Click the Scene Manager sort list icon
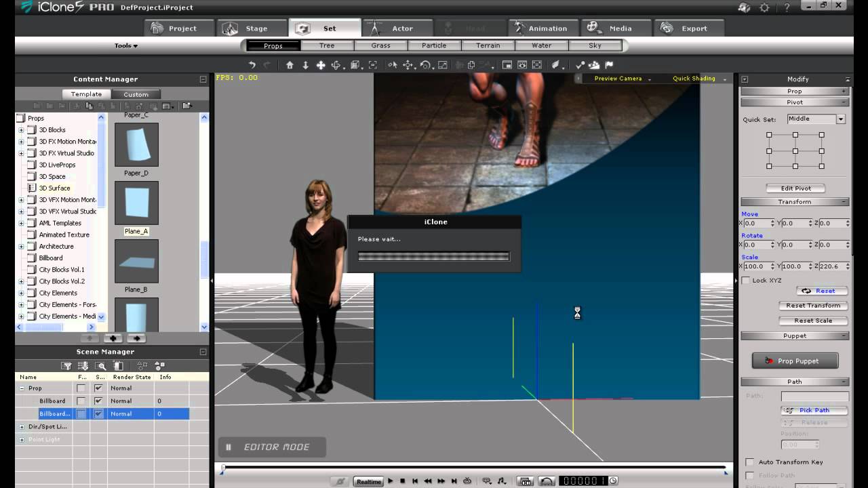Viewport: 868px width, 488px height. (x=83, y=365)
